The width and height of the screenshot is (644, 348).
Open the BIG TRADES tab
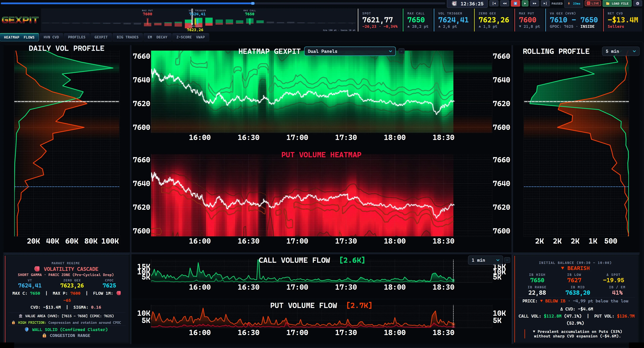(128, 37)
